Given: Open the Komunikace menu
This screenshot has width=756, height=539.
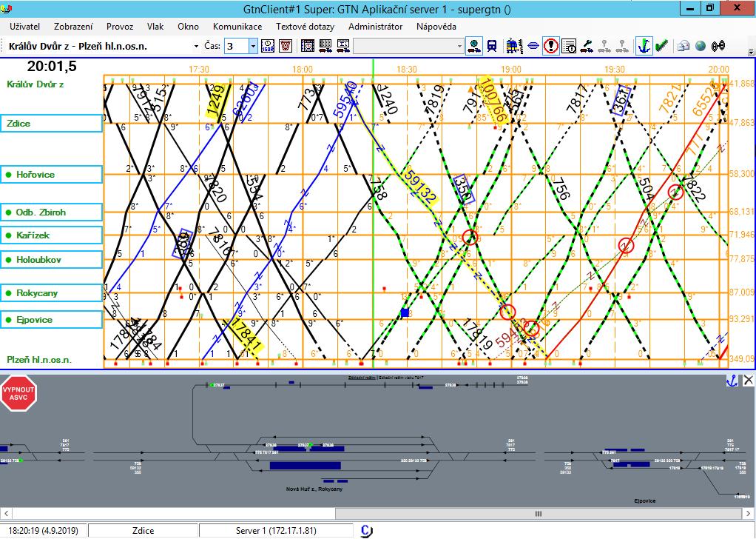Looking at the screenshot, I should tap(237, 27).
